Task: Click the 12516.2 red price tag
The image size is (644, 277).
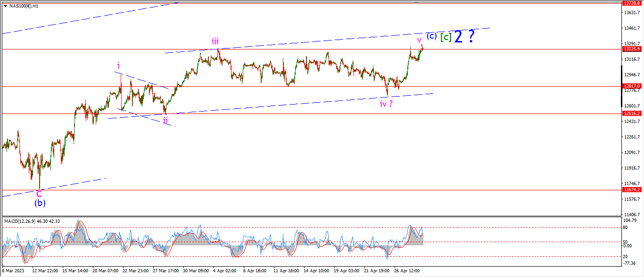Action: (x=631, y=114)
